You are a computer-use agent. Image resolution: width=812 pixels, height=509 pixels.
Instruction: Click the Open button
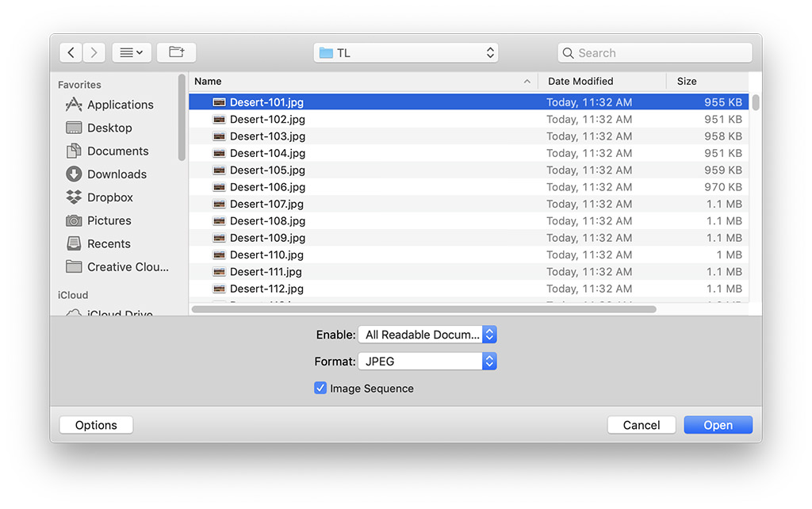tap(718, 425)
